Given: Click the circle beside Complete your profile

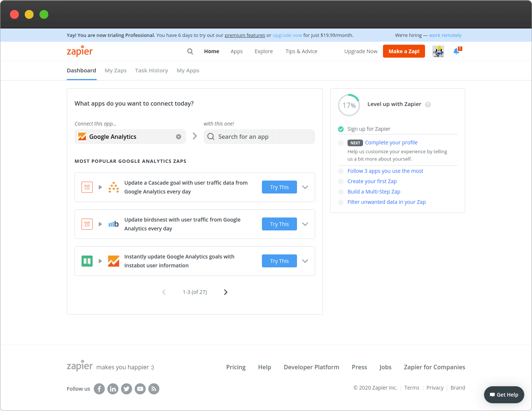Looking at the screenshot, I should [x=341, y=143].
